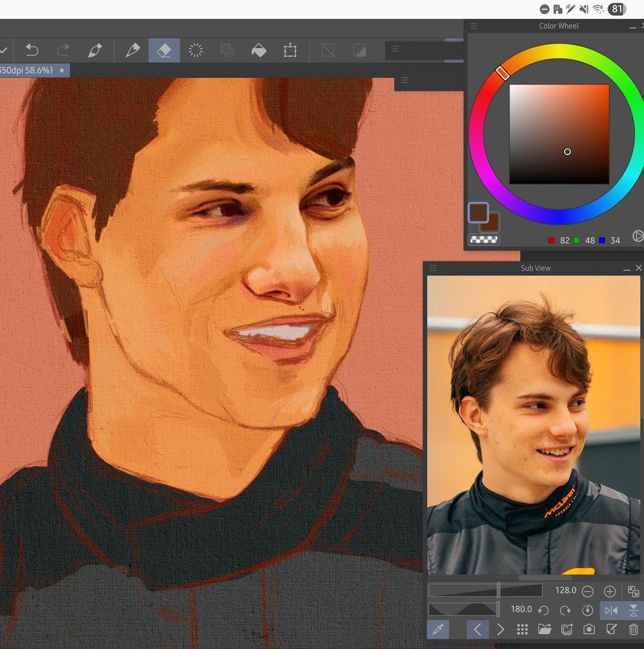
Task: Select the Eraser tool in the toolbar
Action: [164, 50]
